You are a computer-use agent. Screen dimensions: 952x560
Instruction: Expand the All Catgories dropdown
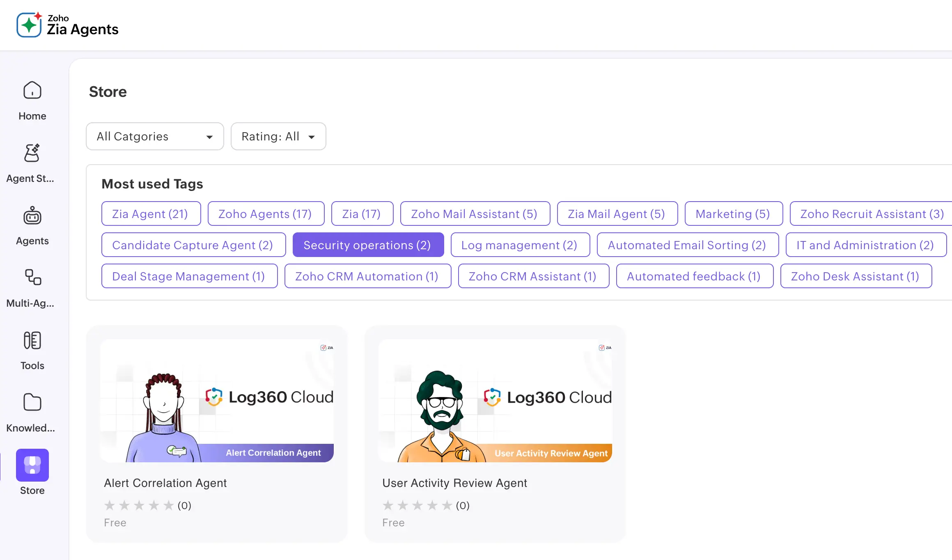(155, 136)
